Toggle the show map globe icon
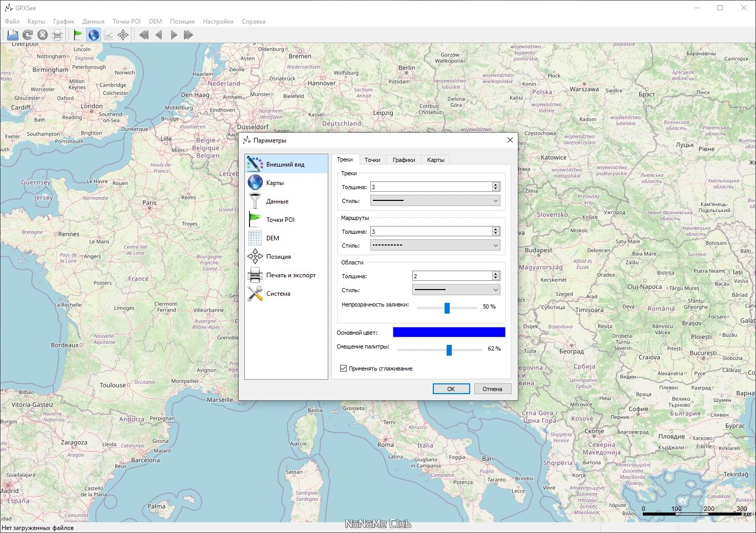This screenshot has width=756, height=533. 93,35
